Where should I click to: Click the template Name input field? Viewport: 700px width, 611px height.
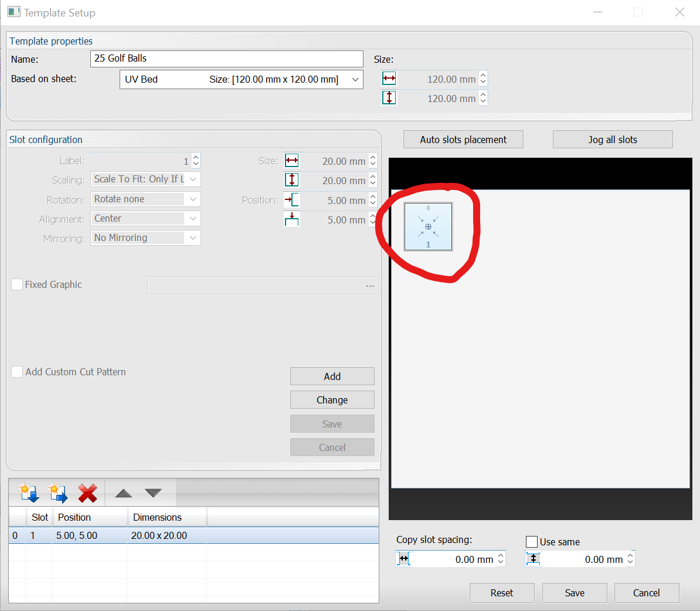pyautogui.click(x=227, y=59)
